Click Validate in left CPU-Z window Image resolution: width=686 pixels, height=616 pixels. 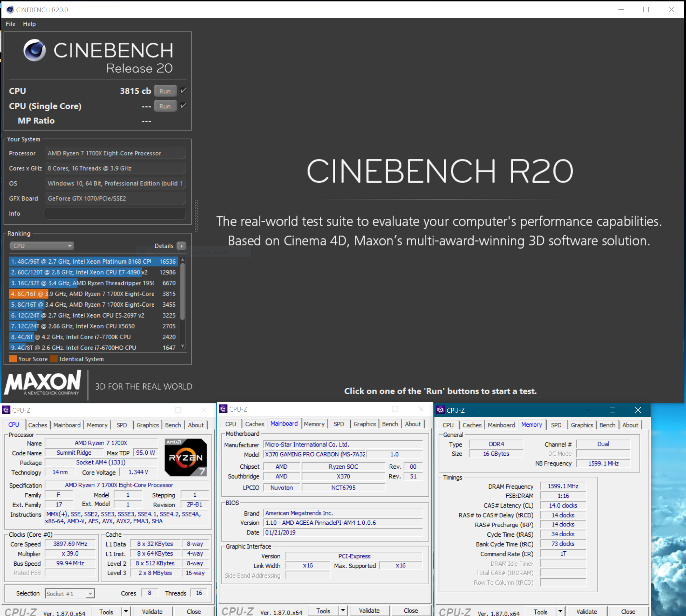(x=152, y=611)
